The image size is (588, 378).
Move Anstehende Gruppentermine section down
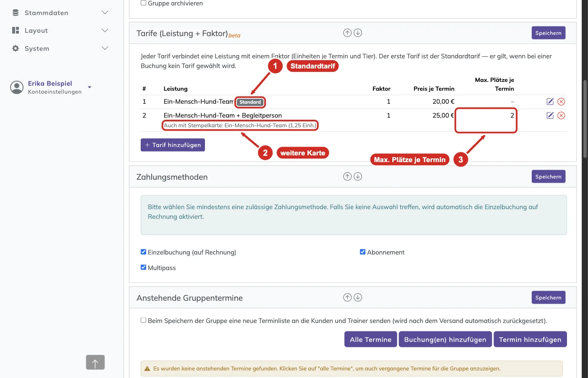[x=358, y=297]
